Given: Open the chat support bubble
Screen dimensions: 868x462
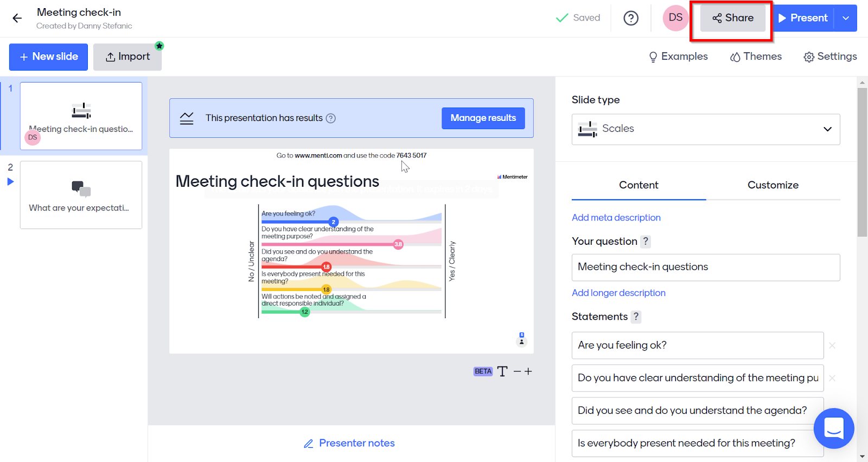Looking at the screenshot, I should click(x=833, y=428).
